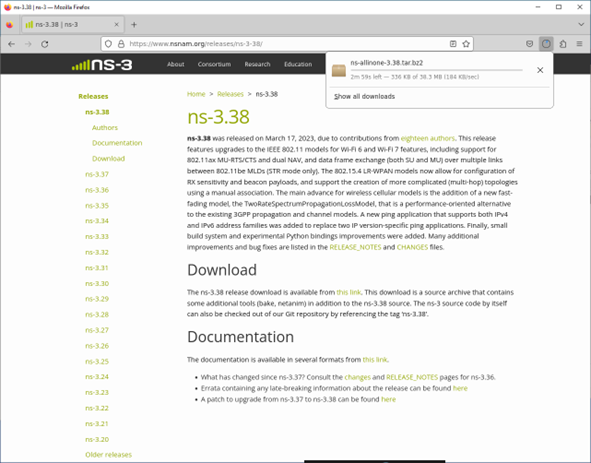Viewport: 591px width, 463px height.
Task: Open ns-3.29 release in sidebar
Action: (x=97, y=299)
